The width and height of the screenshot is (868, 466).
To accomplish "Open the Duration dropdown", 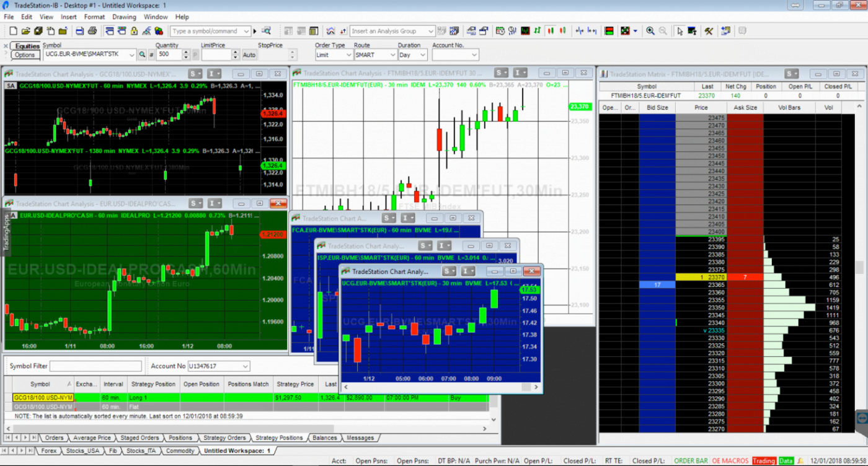I will [x=423, y=55].
